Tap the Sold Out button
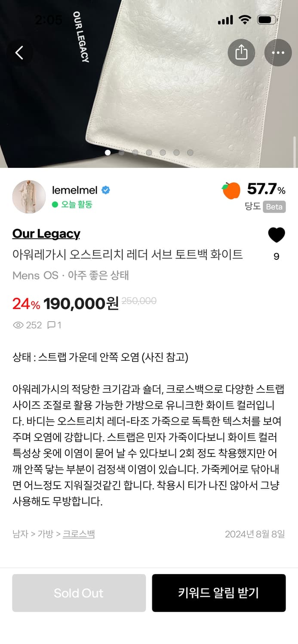 [79, 593]
